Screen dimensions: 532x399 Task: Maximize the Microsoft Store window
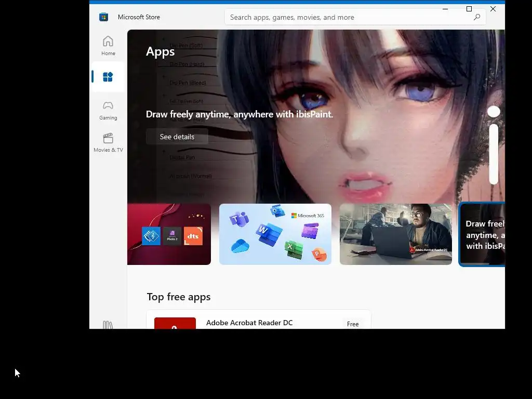tap(469, 9)
